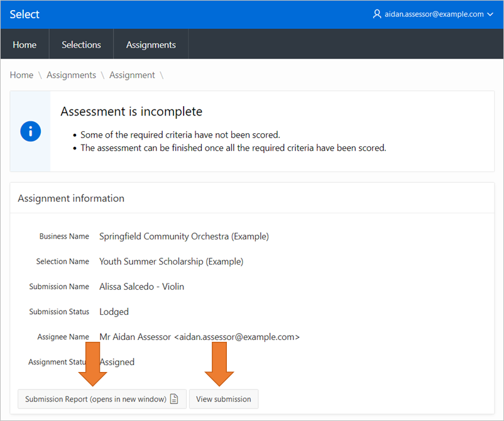Navigate to the Assignments breadcrumb link
Image resolution: width=504 pixels, height=421 pixels.
click(x=71, y=75)
